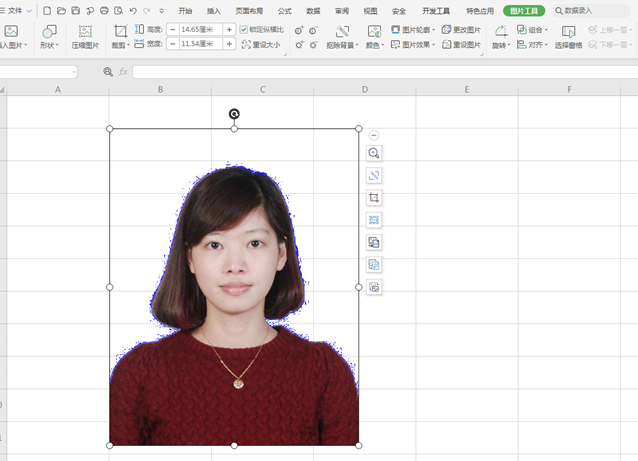Click the zoom preview icon beside the photo
638x461 pixels.
click(x=374, y=153)
